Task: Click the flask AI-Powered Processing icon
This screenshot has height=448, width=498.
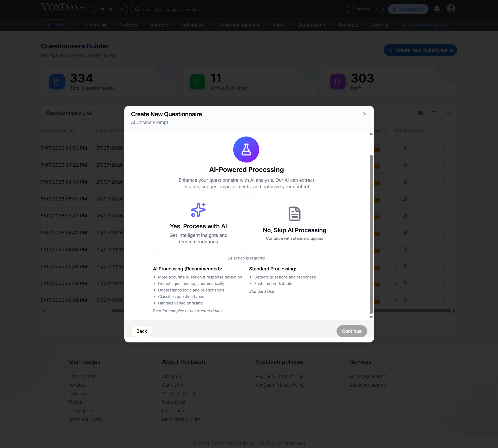Action: [246, 150]
